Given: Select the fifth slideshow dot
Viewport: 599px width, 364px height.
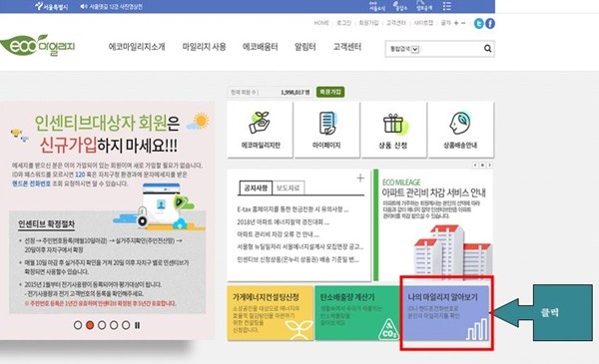Looking at the screenshot, I should click(x=126, y=325).
